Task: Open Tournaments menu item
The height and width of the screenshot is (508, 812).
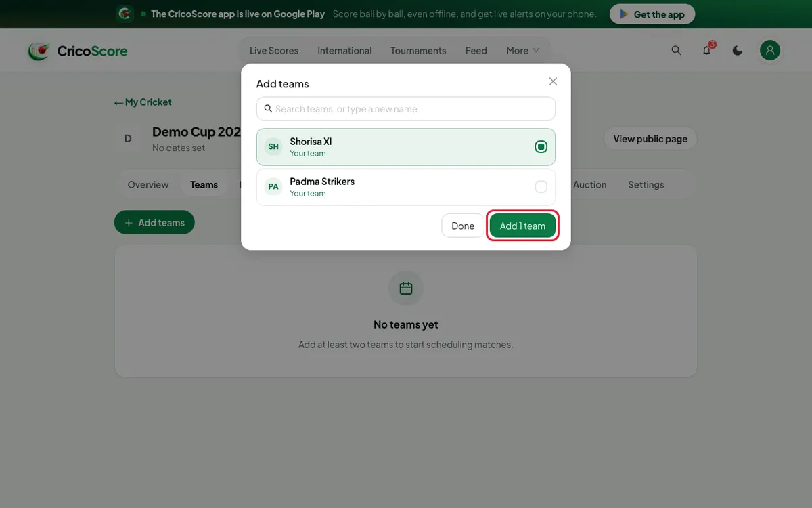Action: pyautogui.click(x=418, y=51)
